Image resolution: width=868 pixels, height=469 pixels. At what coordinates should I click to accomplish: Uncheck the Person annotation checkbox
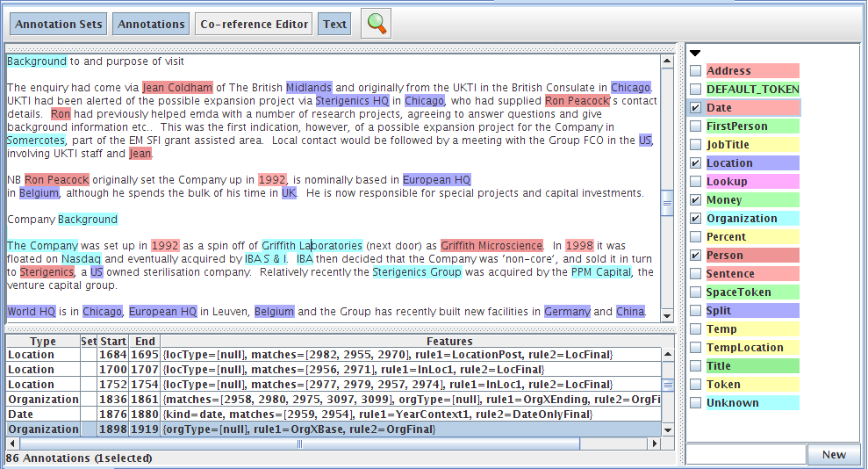tap(696, 256)
